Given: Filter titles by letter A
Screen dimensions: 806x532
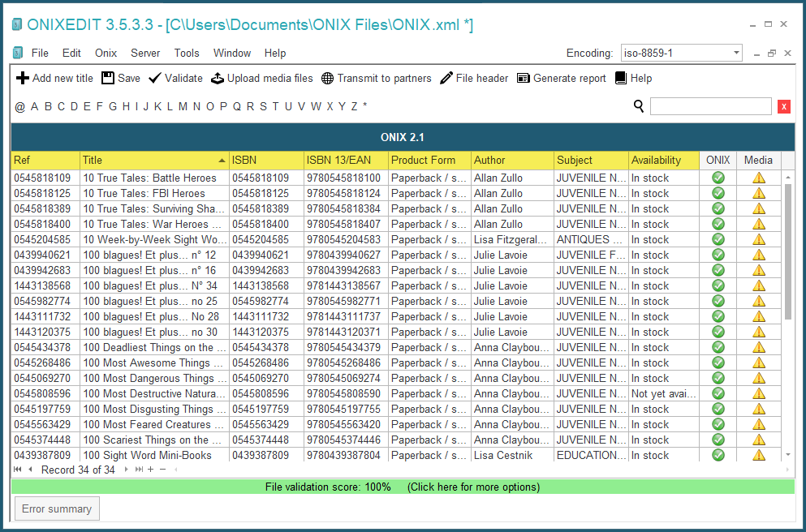Looking at the screenshot, I should click(34, 106).
